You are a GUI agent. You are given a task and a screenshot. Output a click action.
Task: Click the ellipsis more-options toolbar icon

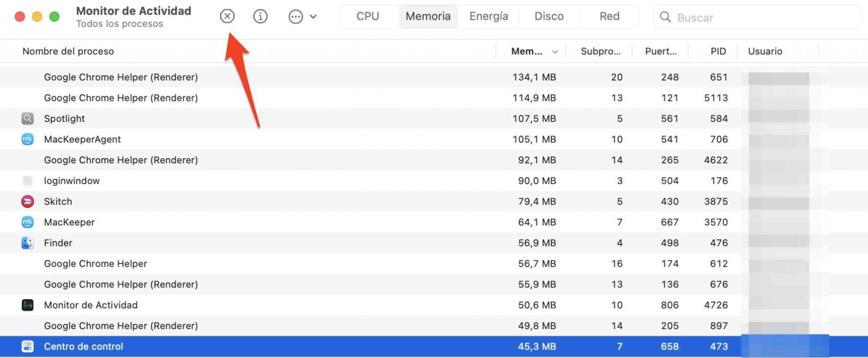pyautogui.click(x=296, y=17)
